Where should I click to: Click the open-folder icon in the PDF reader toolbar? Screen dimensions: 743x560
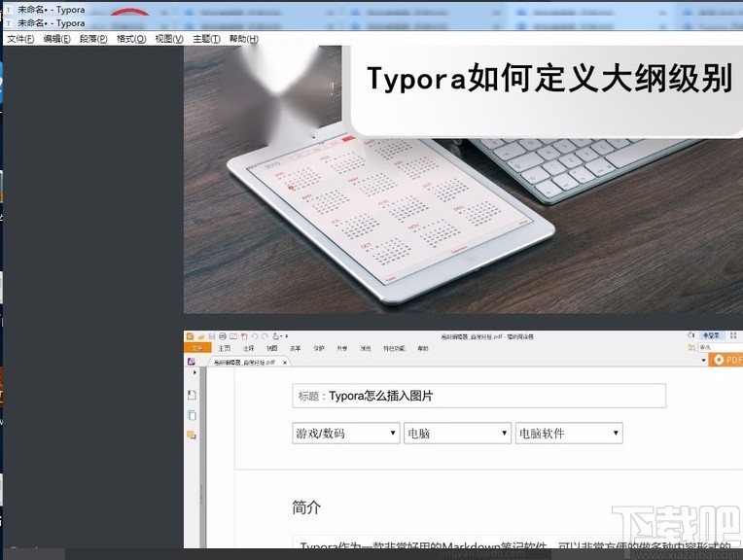[x=201, y=336]
